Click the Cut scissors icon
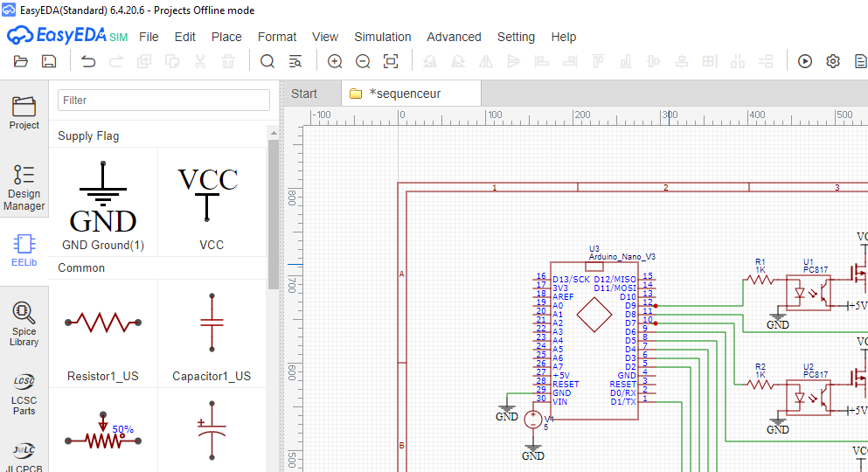The width and height of the screenshot is (868, 472). tap(200, 61)
